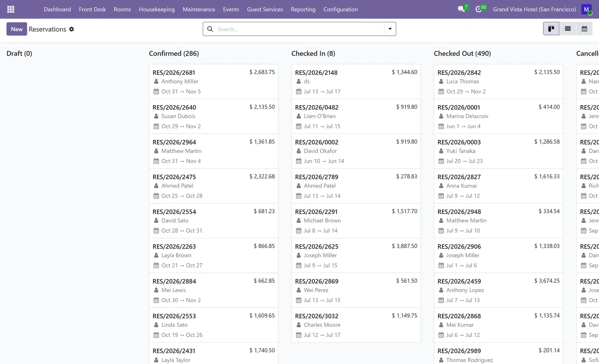Switch to Kanban view
Screen dimensions: 599x364
point(551,29)
